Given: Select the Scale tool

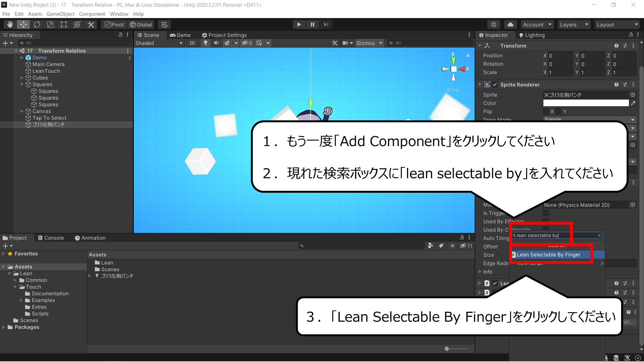Looking at the screenshot, I should pyautogui.click(x=50, y=24).
